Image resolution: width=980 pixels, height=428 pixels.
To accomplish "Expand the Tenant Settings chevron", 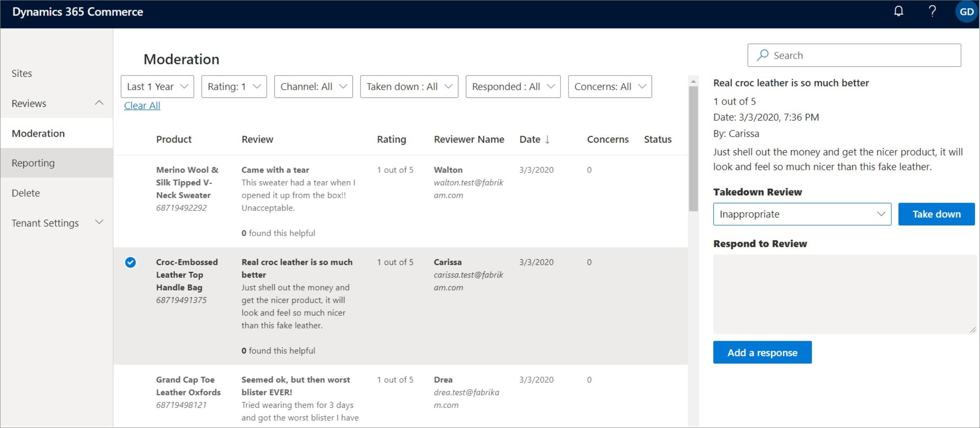I will click(x=99, y=222).
